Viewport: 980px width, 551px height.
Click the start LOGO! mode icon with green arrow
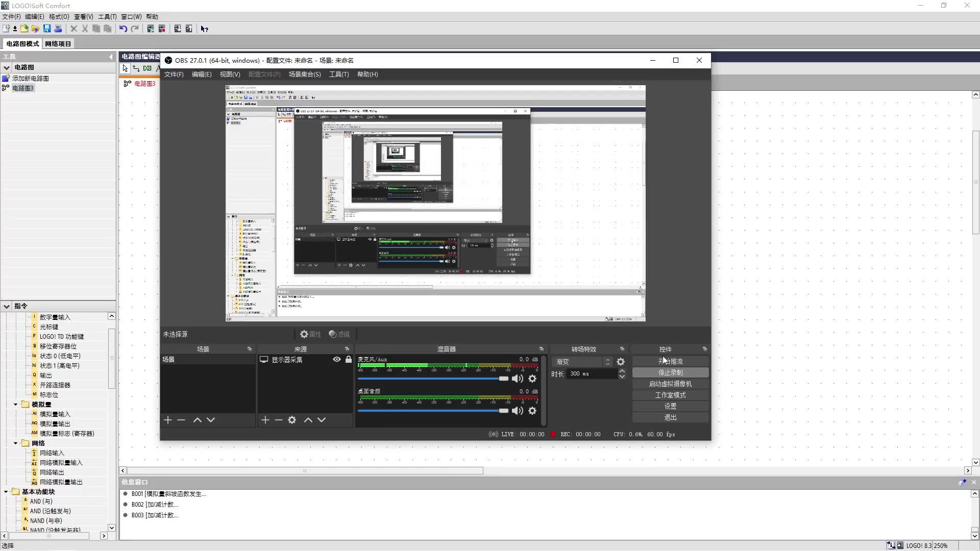pos(151,29)
